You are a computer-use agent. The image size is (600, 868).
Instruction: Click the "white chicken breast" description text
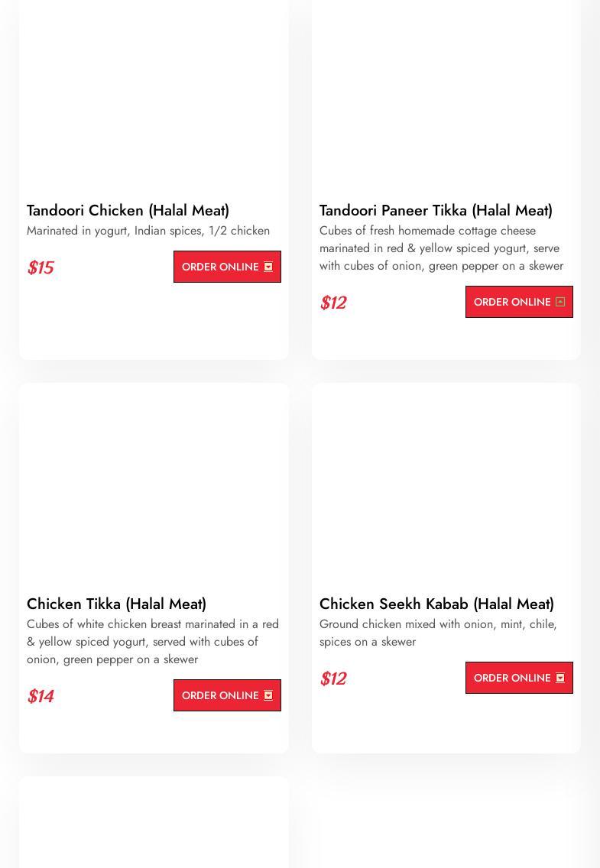153,642
